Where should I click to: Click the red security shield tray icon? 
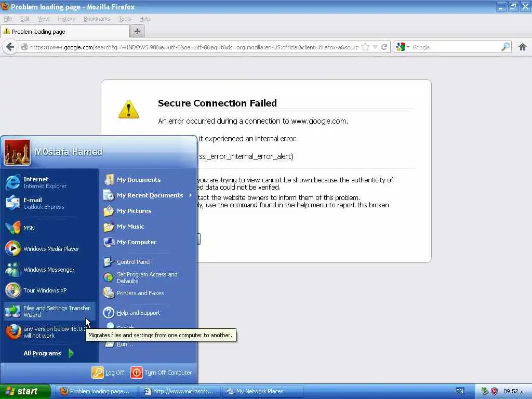pos(495,391)
